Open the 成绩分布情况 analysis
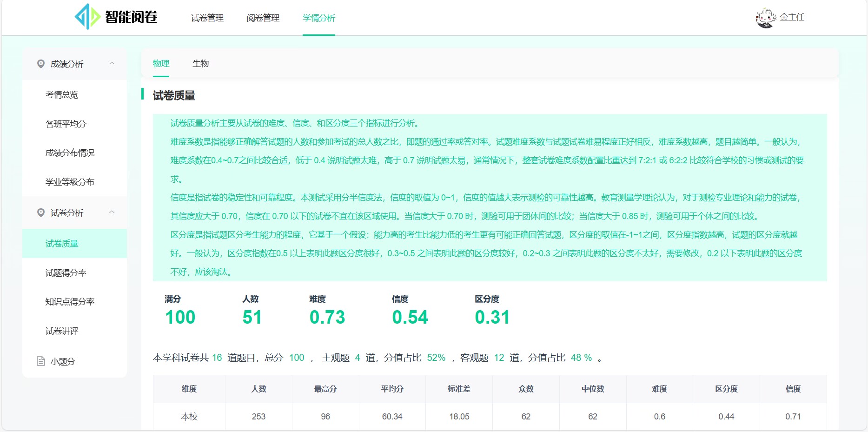The height and width of the screenshot is (432, 868). [69, 153]
